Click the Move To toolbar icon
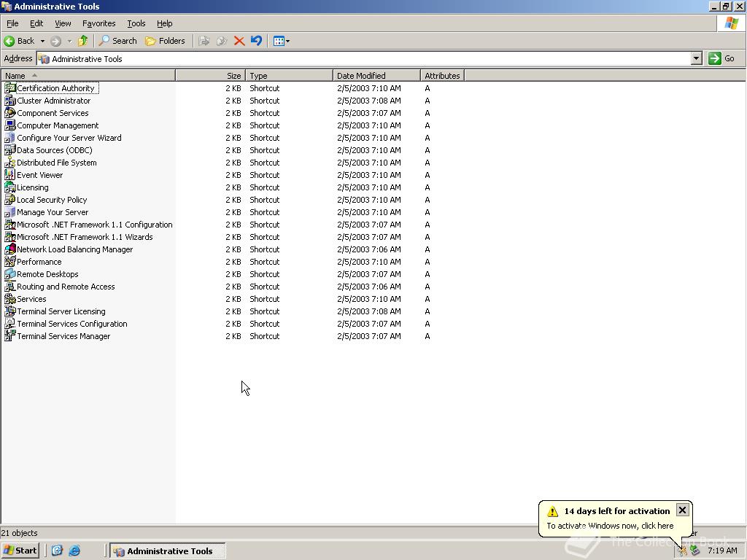 coord(204,41)
